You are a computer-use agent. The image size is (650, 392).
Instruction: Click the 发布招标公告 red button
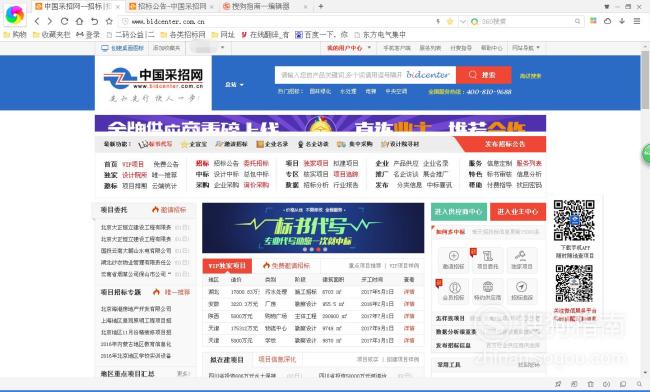[x=504, y=144]
